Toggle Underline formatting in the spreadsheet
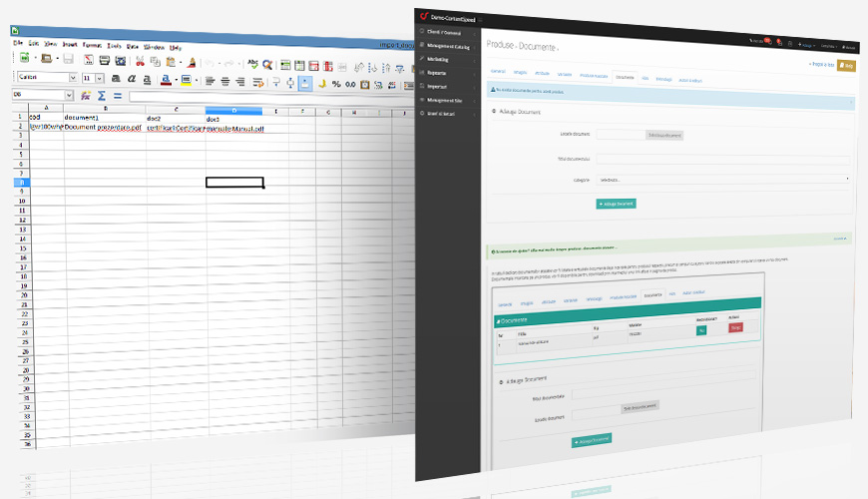Image resolution: width=868 pixels, height=499 pixels. [x=147, y=80]
